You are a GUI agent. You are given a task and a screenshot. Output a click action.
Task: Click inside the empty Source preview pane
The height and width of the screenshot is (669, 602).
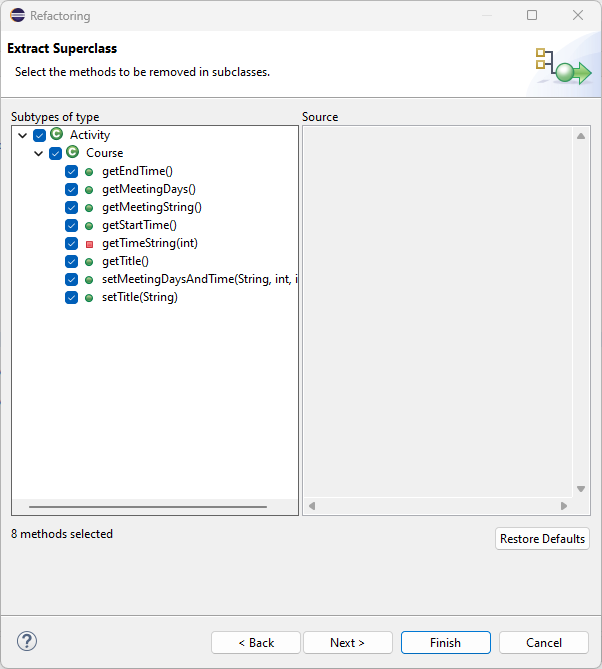(x=438, y=311)
